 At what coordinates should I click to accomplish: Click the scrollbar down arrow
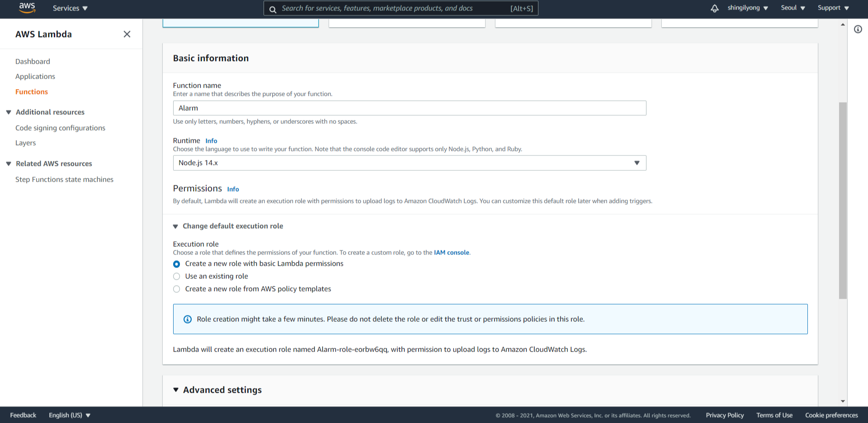843,401
